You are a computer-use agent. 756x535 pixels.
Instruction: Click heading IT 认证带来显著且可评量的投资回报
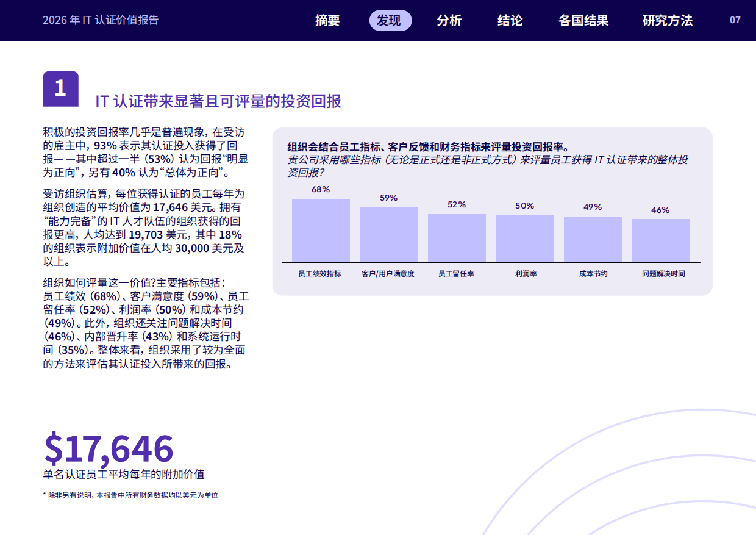(x=218, y=101)
